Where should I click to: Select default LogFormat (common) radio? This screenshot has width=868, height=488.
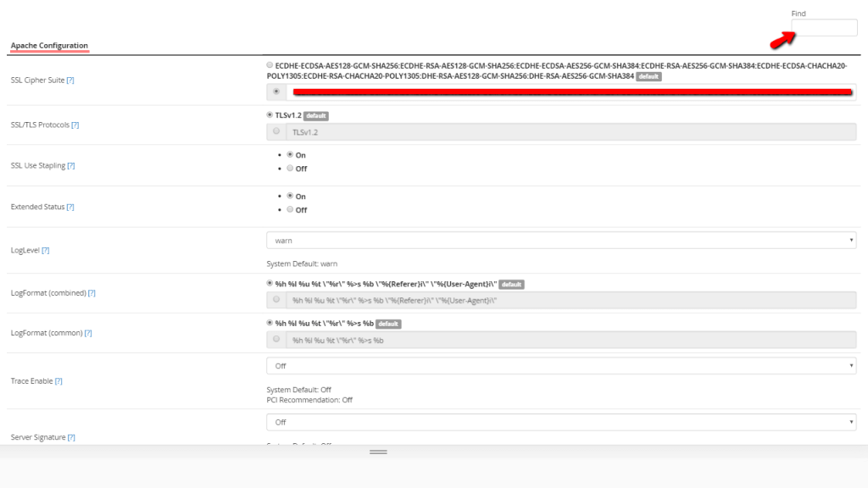pos(270,323)
